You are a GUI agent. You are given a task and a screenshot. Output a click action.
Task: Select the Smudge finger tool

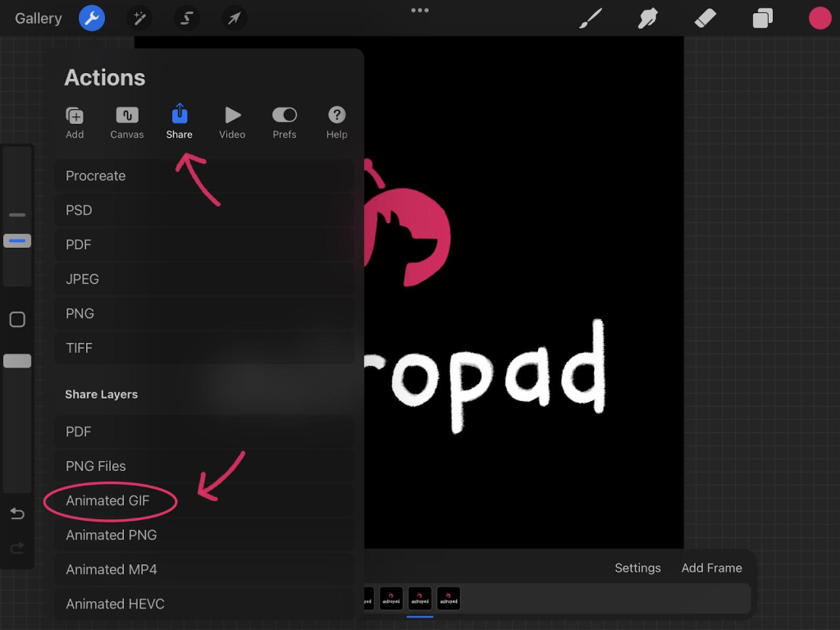[x=648, y=18]
